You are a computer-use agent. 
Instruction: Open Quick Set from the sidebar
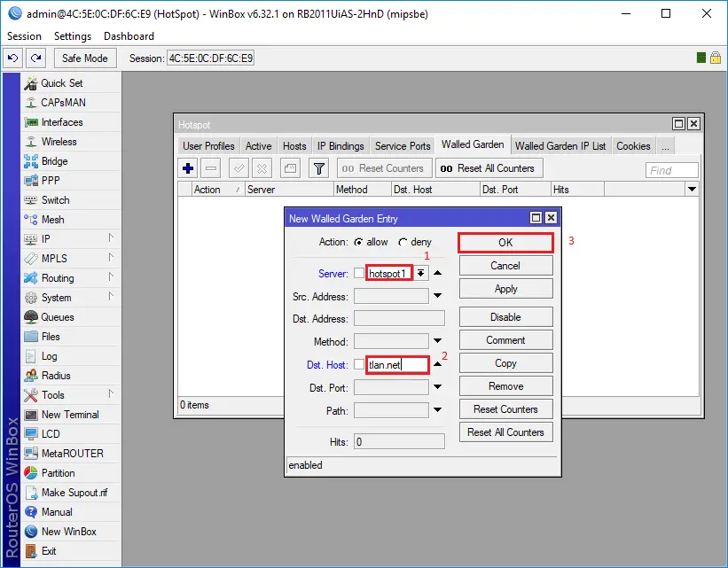click(x=61, y=83)
